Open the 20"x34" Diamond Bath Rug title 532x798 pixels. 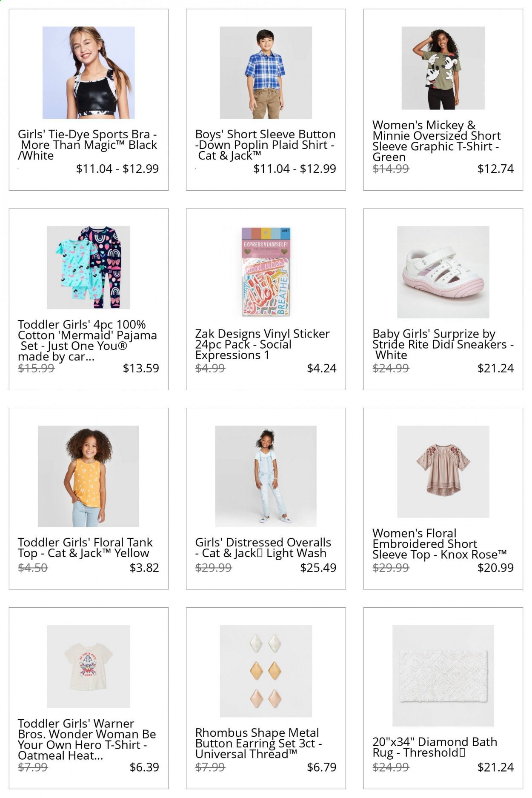coord(435,747)
